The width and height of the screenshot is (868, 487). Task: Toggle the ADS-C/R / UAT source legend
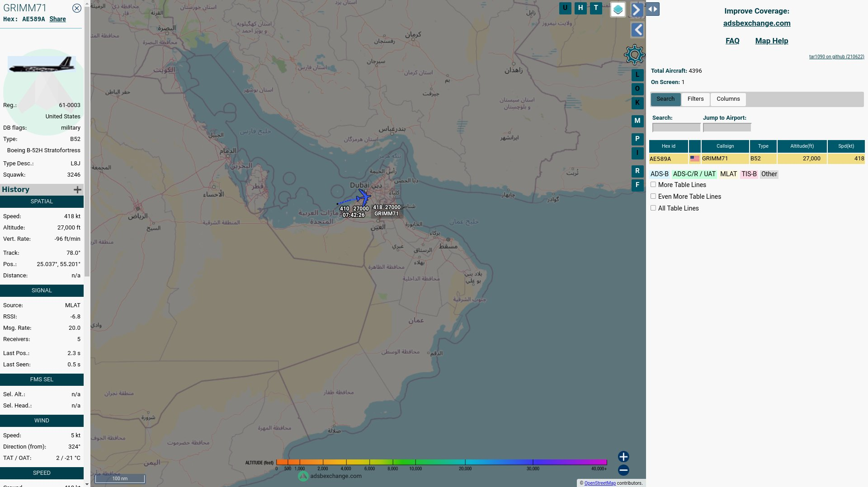(x=694, y=174)
